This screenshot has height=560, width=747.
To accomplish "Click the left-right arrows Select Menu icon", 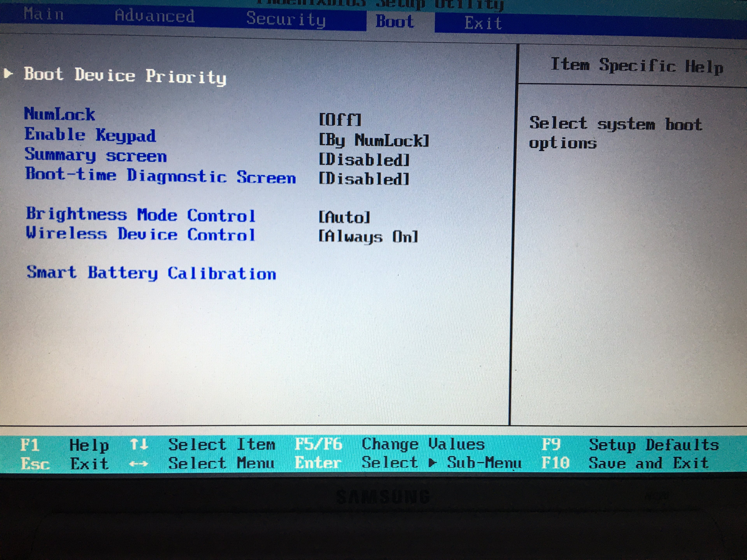I will tap(139, 464).
